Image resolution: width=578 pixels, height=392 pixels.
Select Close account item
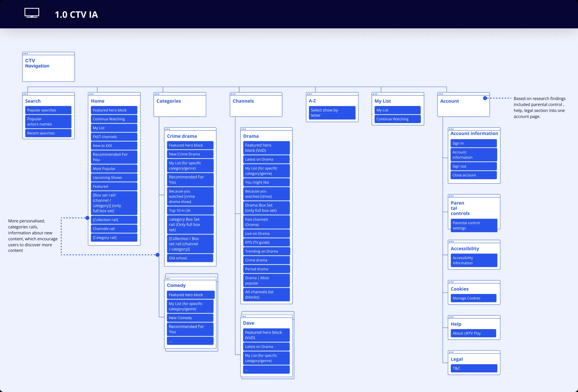[x=474, y=175]
